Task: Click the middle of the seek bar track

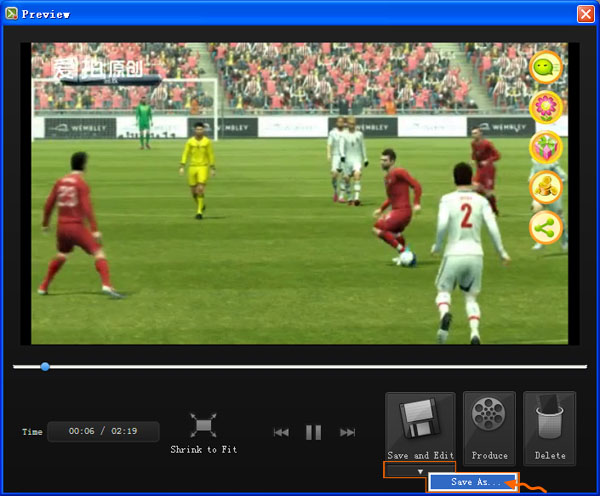Action: (x=300, y=367)
